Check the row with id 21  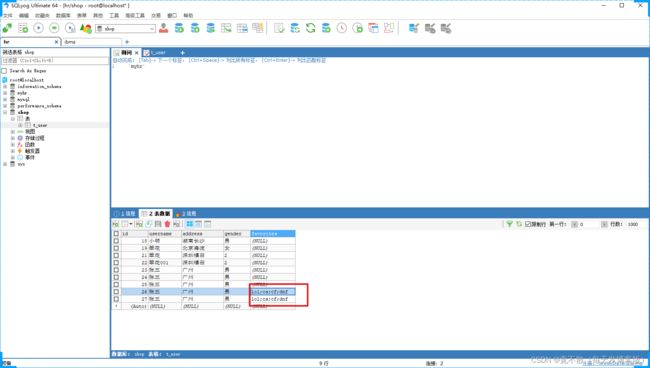click(116, 255)
